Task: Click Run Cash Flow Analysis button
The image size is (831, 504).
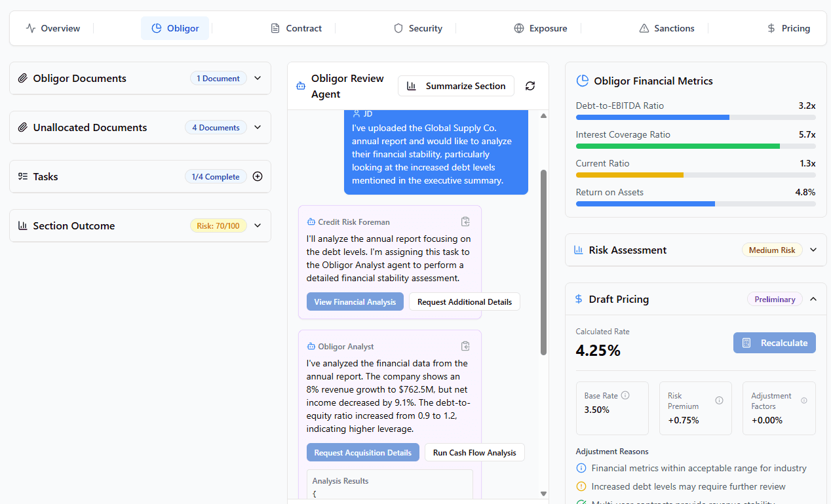Action: [x=474, y=452]
